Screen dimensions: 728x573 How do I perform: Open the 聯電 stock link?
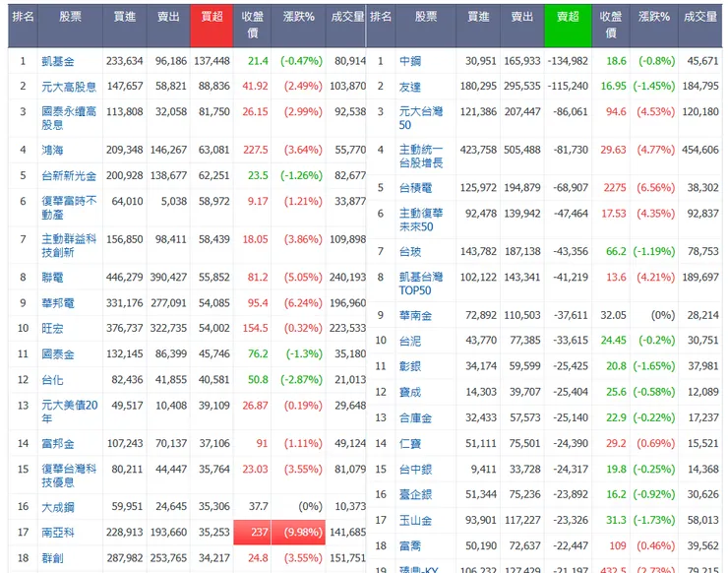[x=52, y=278]
